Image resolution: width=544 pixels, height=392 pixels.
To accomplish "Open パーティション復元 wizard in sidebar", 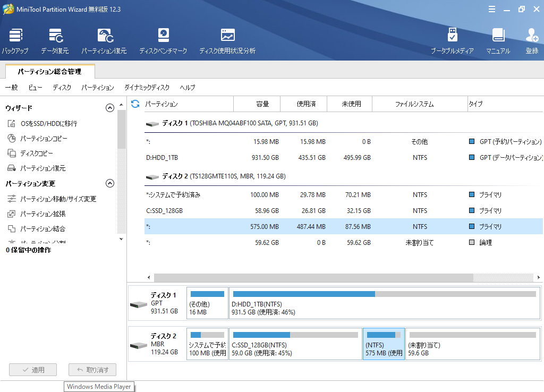I will point(37,168).
